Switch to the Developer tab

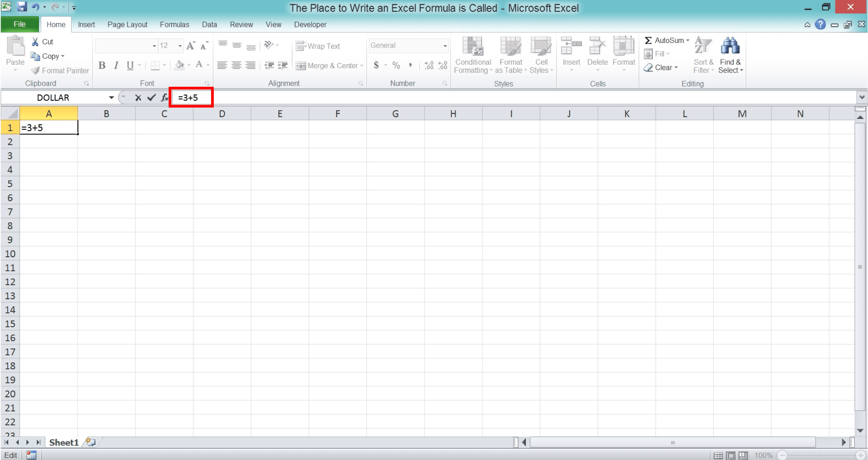[x=310, y=25]
